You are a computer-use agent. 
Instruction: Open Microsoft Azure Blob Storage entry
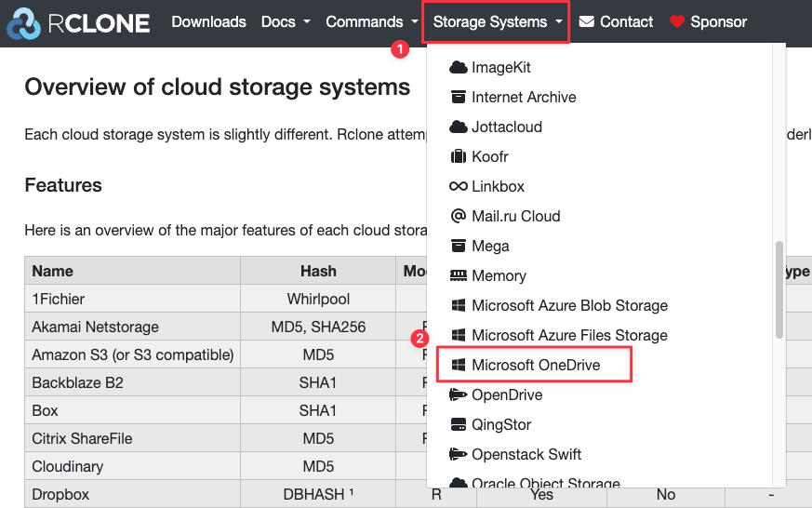tap(569, 305)
